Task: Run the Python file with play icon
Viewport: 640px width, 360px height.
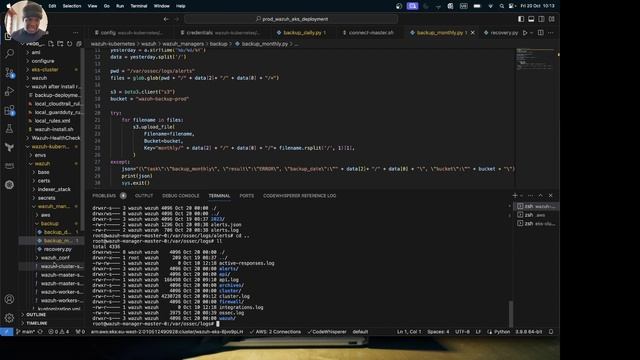Action: (525, 33)
